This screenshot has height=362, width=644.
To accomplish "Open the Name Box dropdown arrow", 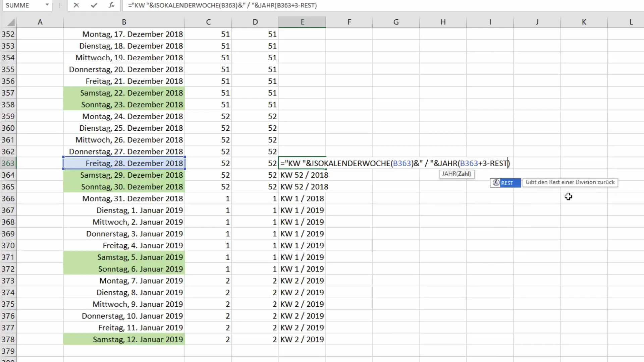I will (47, 5).
